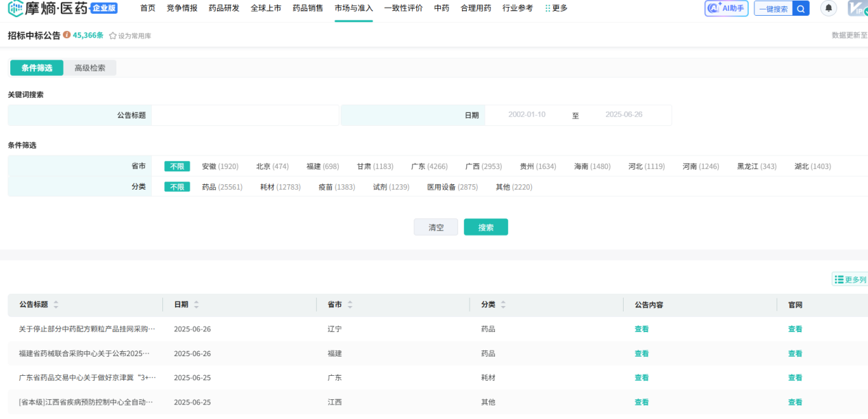Open 药品研发 in top navigation
This screenshot has height=419, width=868.
tap(224, 8)
